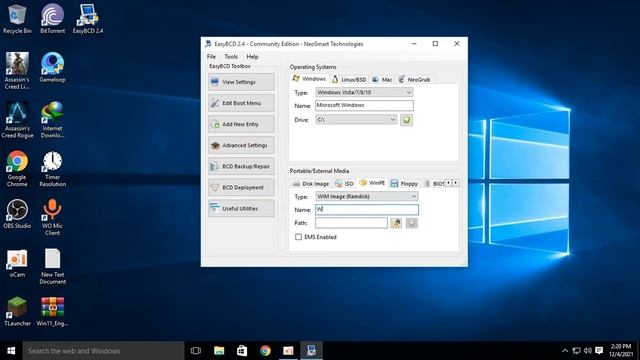Click the browse icon next to Path field
Image resolution: width=640 pixels, height=360 pixels.
396,223
